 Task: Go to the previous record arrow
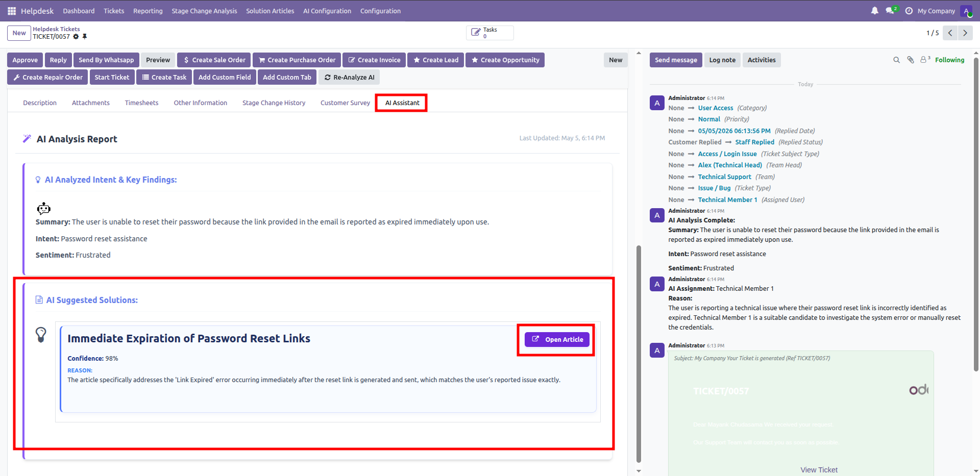point(950,33)
